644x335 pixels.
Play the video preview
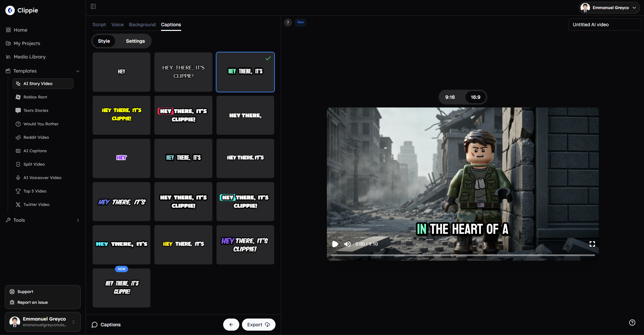tap(335, 244)
